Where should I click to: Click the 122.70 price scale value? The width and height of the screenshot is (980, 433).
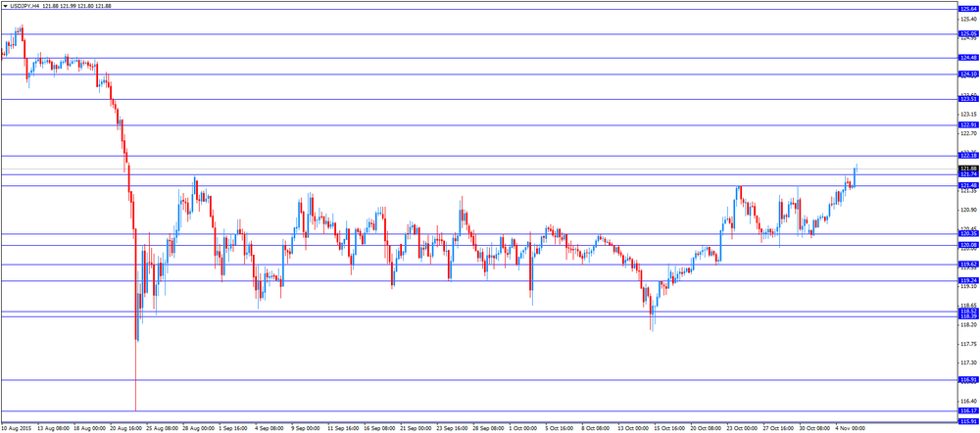969,133
